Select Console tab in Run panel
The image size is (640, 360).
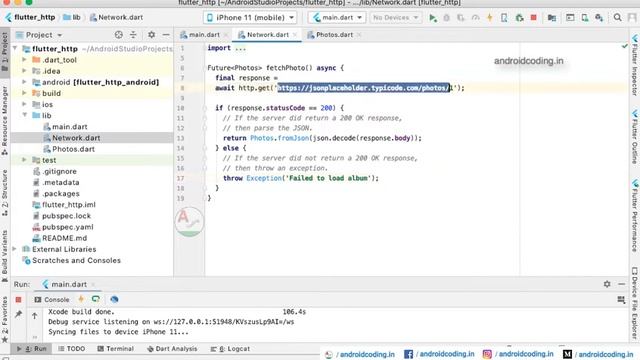pos(52,300)
